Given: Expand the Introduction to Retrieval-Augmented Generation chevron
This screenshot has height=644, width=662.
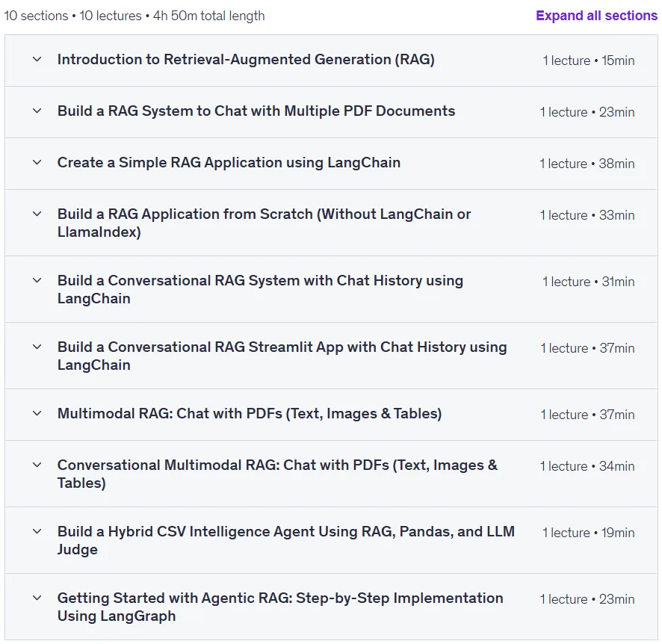Looking at the screenshot, I should (x=37, y=60).
